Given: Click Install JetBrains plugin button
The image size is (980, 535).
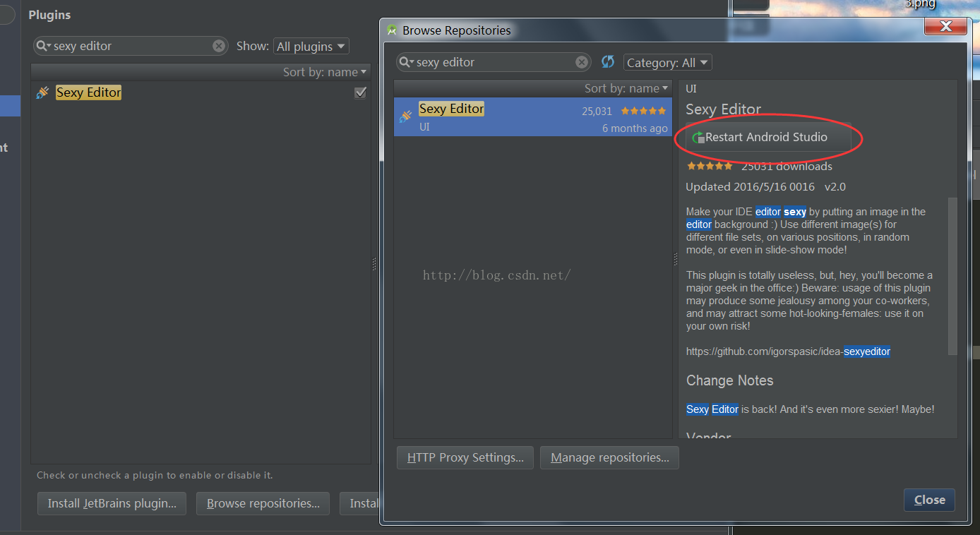Looking at the screenshot, I should point(112,503).
